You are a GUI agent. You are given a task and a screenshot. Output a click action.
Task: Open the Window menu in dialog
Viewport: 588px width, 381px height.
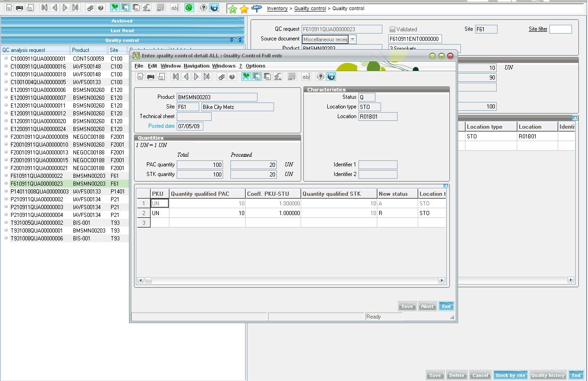[171, 66]
